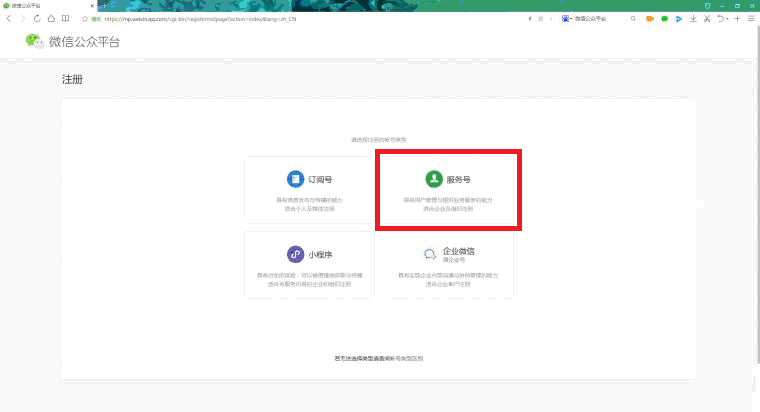
Task: Focus the address bar URL
Action: click(200, 19)
